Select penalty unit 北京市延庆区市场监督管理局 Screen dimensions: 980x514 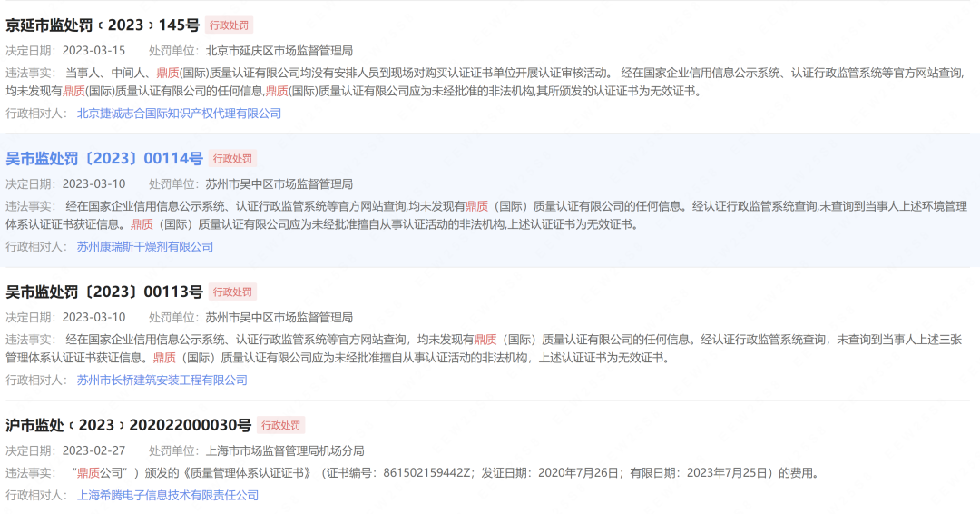coord(279,51)
